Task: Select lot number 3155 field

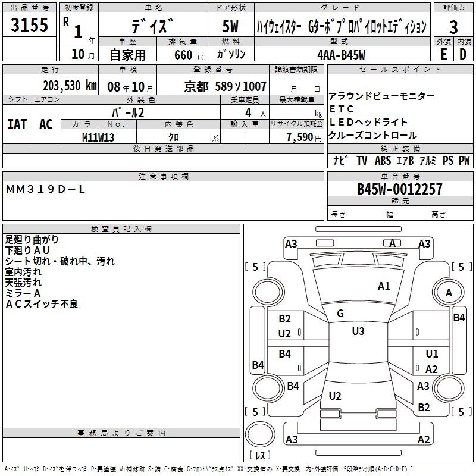Action: (x=29, y=24)
